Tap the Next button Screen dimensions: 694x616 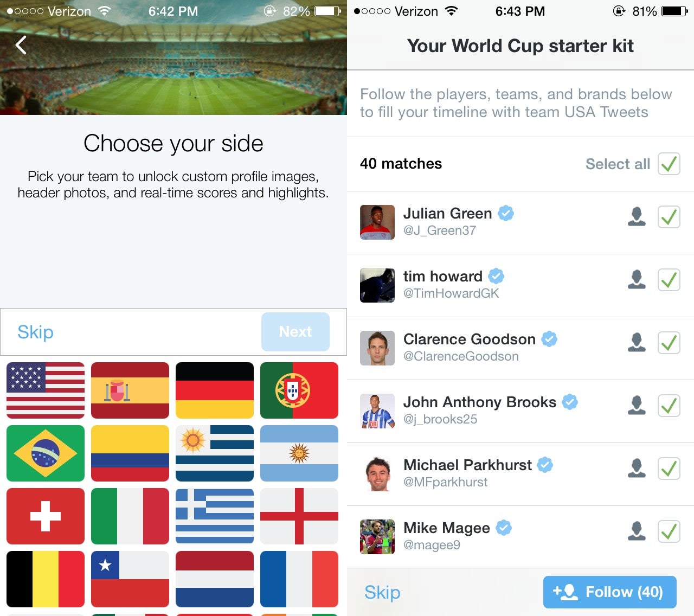(x=295, y=332)
